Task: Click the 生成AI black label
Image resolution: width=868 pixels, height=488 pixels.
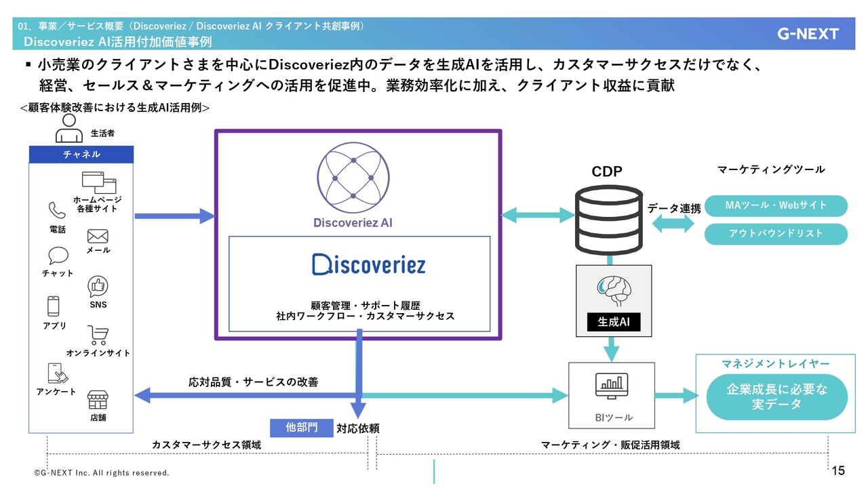Action: click(x=614, y=323)
